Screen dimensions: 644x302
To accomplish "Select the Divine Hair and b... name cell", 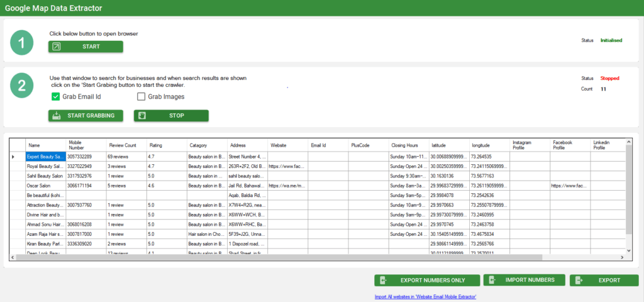I will [x=46, y=215].
